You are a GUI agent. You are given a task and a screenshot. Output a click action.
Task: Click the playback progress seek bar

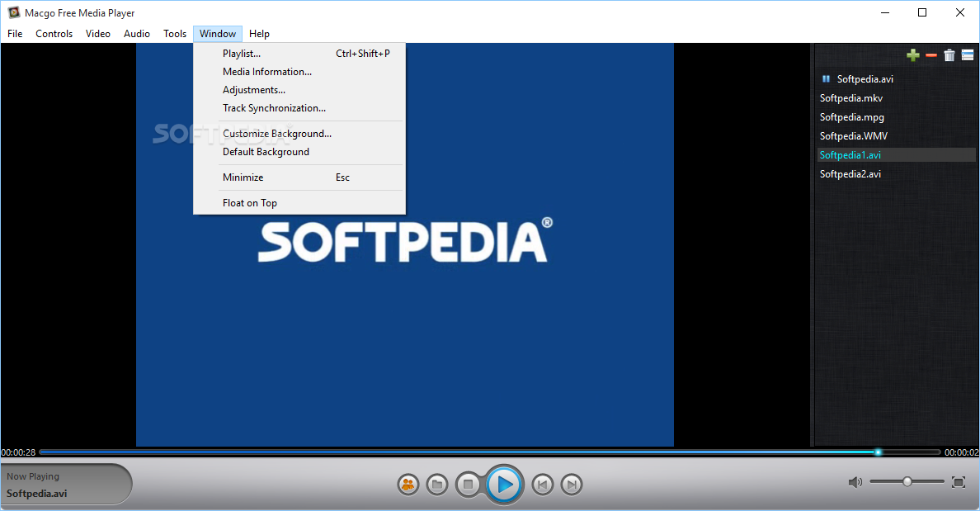[x=489, y=452]
